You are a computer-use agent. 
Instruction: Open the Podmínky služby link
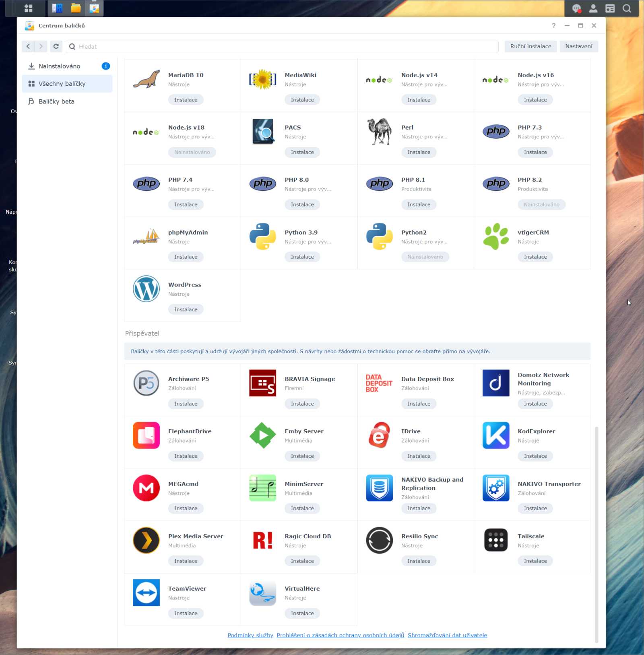click(250, 635)
